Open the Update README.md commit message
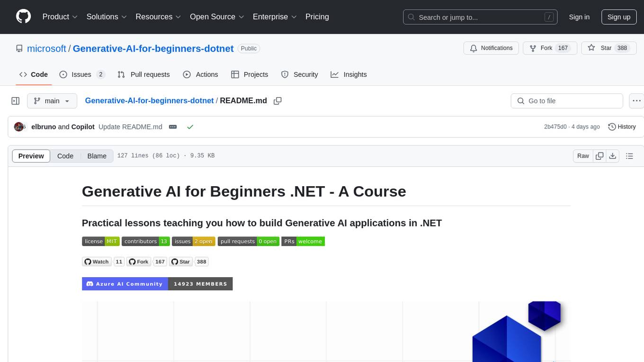 click(x=130, y=127)
